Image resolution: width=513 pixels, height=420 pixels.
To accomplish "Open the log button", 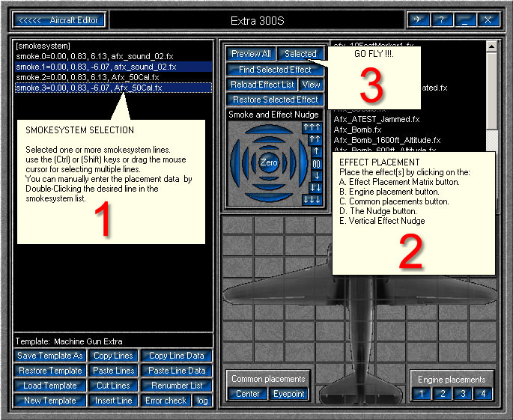I will pos(202,401).
